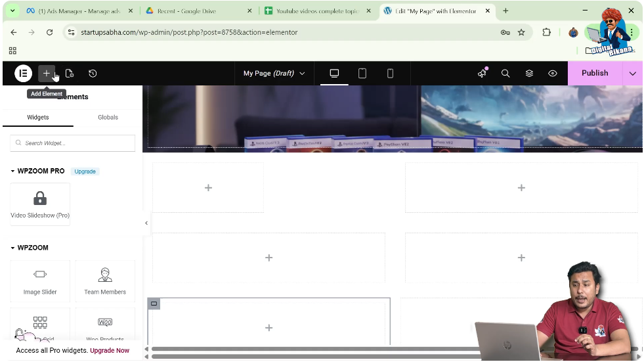This screenshot has height=364, width=644.
Task: Collapse the widgets panel with arrow handle
Action: [x=146, y=223]
